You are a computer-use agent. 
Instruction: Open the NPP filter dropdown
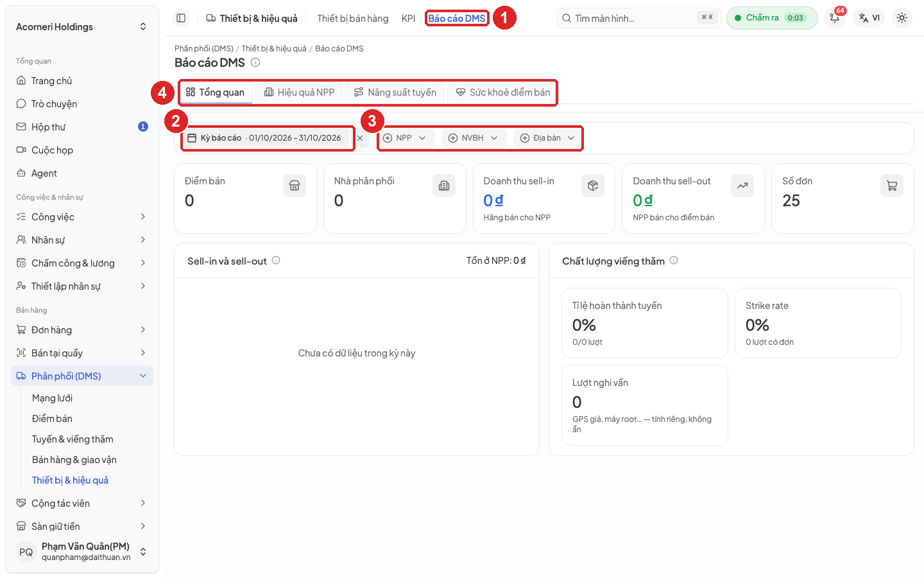point(405,138)
